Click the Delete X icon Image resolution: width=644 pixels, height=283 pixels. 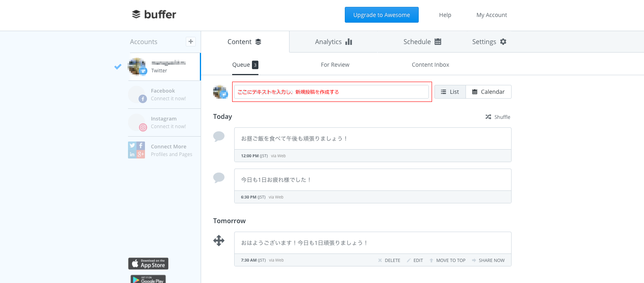point(380,260)
